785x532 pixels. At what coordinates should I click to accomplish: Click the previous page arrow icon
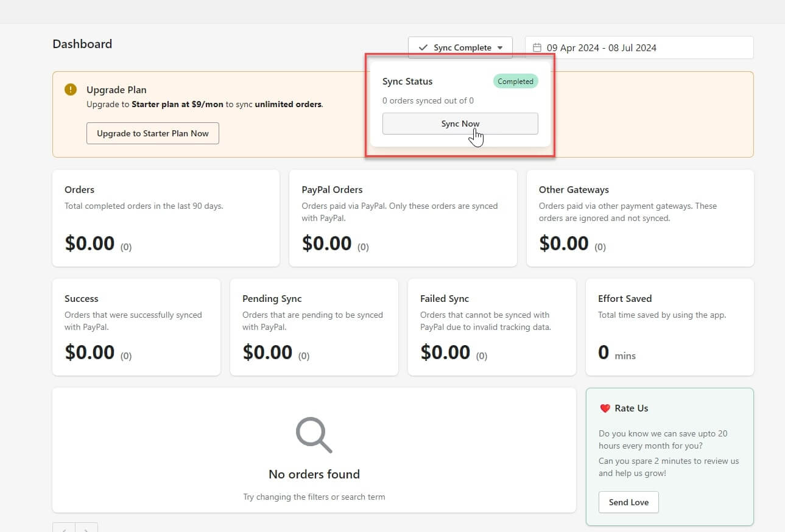coord(63,530)
